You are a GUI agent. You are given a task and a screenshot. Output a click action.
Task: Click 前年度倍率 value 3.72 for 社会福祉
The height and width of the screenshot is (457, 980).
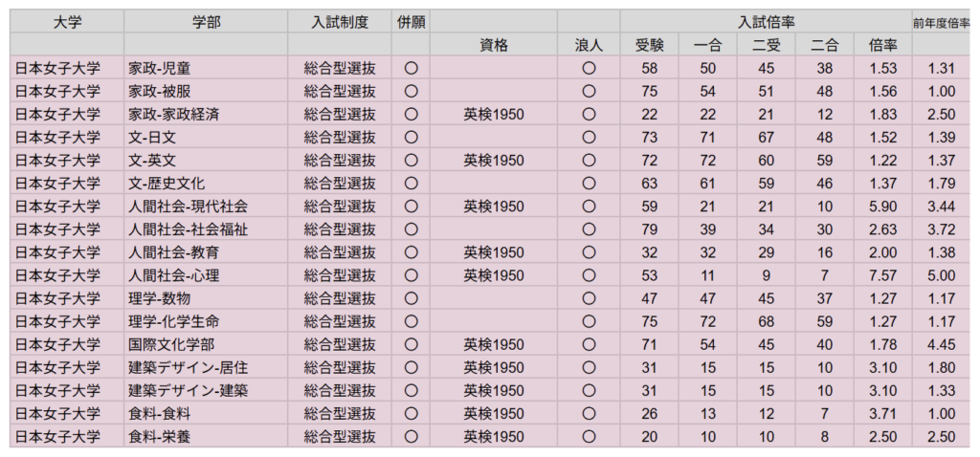pos(942,229)
